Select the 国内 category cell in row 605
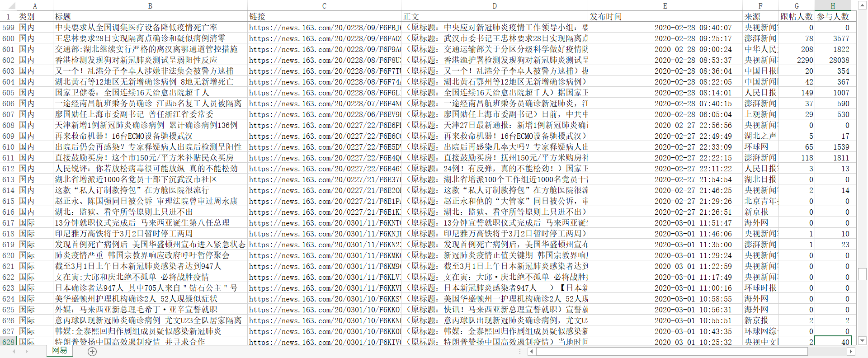 point(35,93)
